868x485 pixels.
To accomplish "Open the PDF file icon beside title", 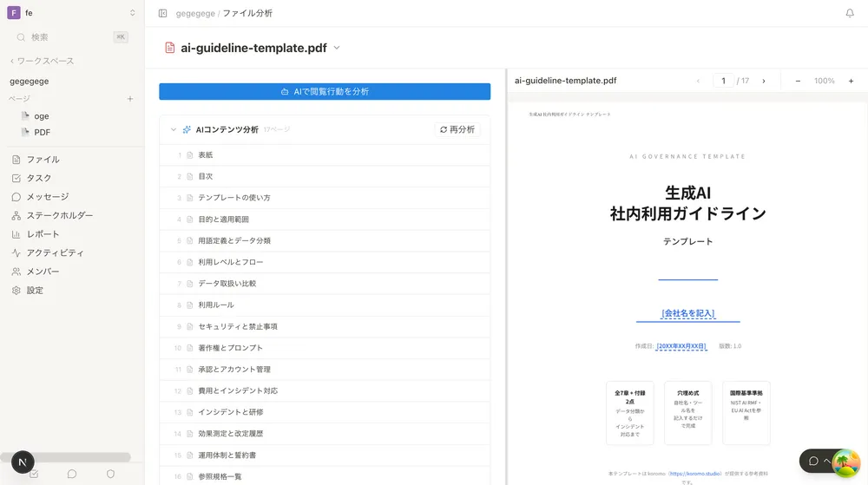I will click(x=170, y=48).
